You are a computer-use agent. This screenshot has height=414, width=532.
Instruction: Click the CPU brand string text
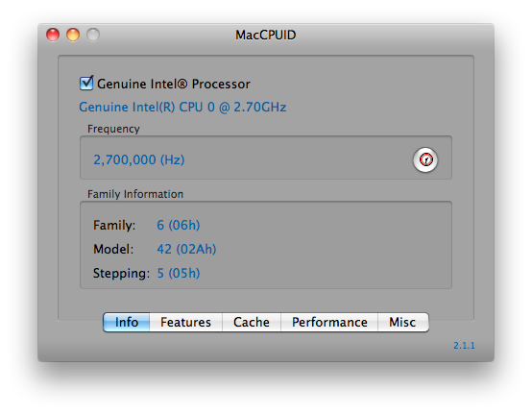[182, 108]
